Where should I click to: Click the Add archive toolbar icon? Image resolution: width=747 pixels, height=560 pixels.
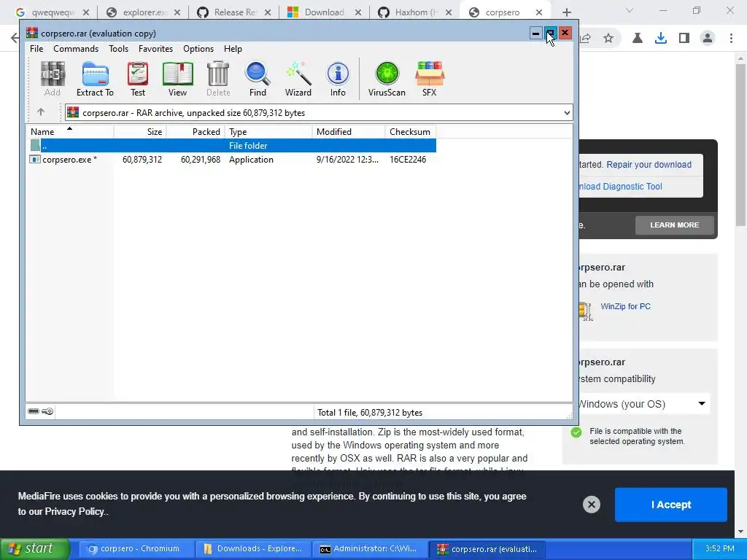[53, 79]
